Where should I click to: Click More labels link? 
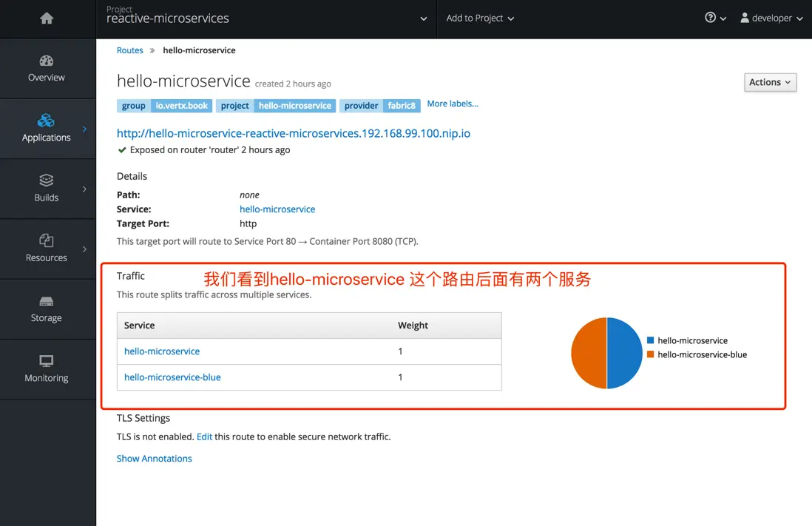point(453,104)
